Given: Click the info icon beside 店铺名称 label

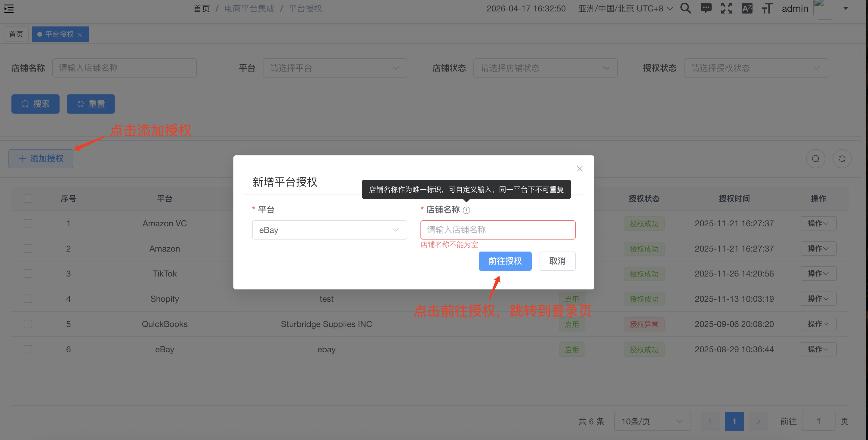Looking at the screenshot, I should [x=466, y=210].
